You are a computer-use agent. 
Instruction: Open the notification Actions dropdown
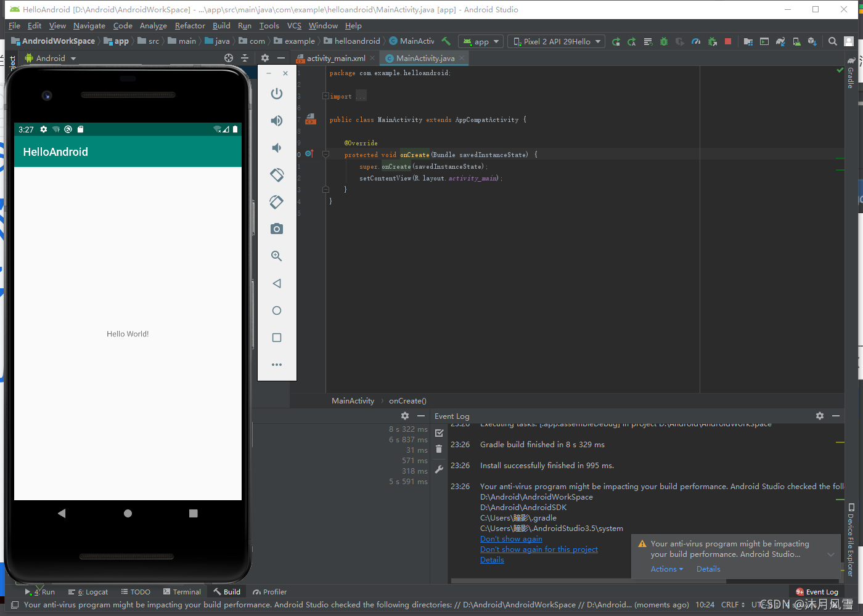(667, 569)
